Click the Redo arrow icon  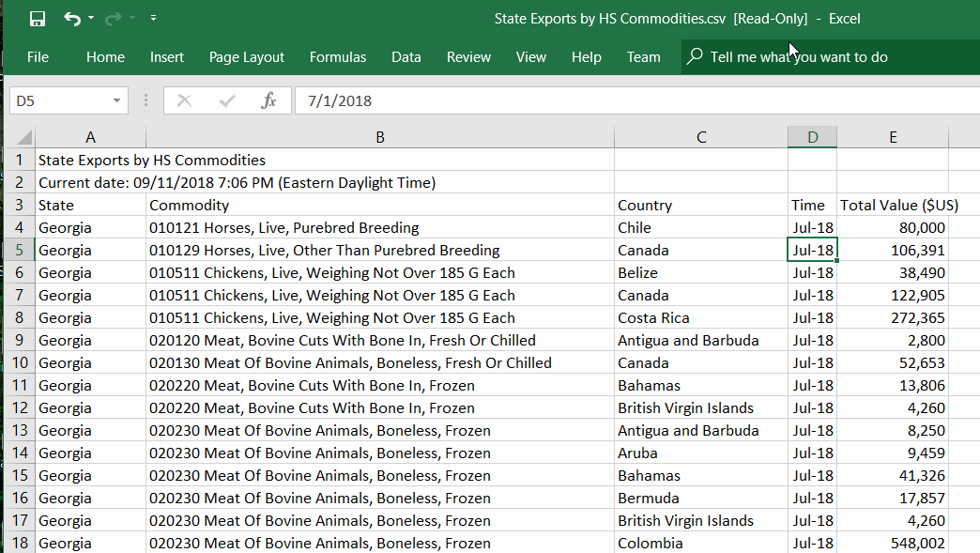(114, 19)
